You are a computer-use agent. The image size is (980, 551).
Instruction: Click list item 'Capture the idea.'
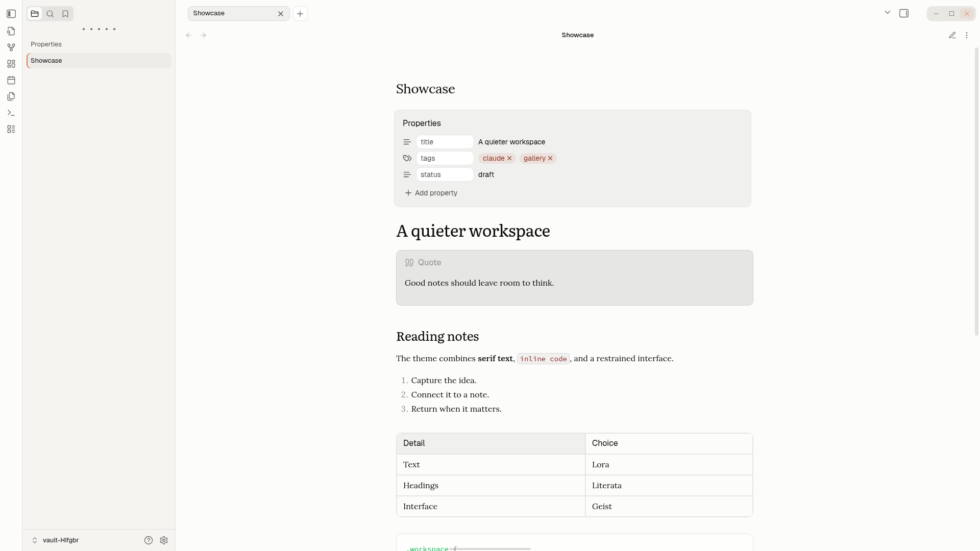click(444, 381)
